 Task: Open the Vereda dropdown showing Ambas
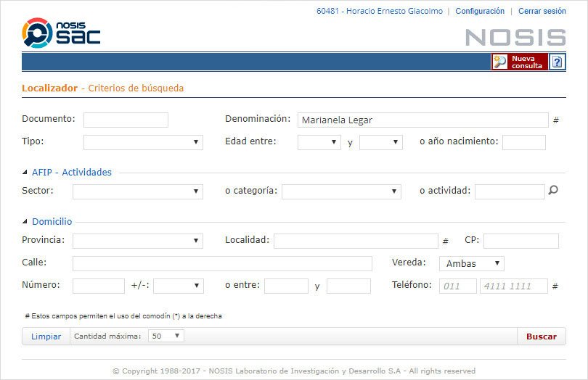[472, 263]
